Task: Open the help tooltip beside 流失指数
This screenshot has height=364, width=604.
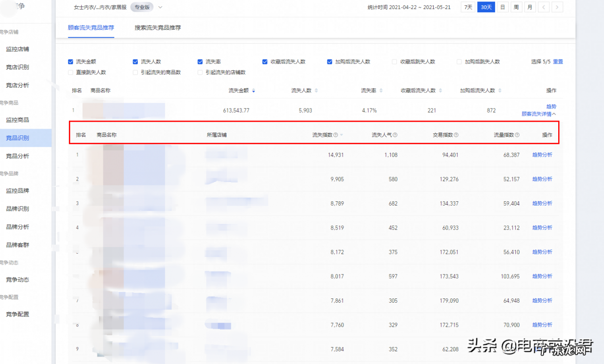Action: [335, 134]
